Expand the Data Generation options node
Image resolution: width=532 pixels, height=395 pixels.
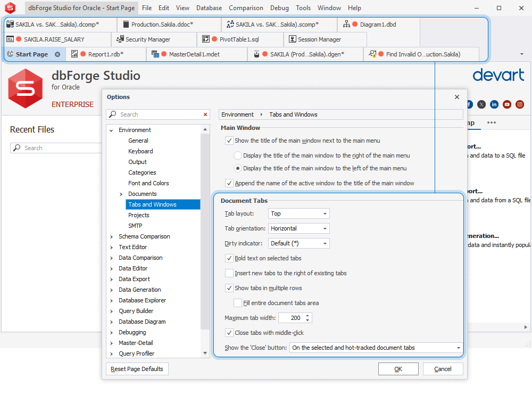tap(111, 290)
